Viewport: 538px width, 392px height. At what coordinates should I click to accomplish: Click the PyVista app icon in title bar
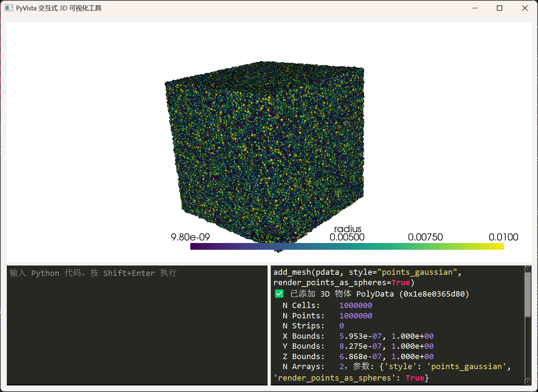click(x=9, y=8)
